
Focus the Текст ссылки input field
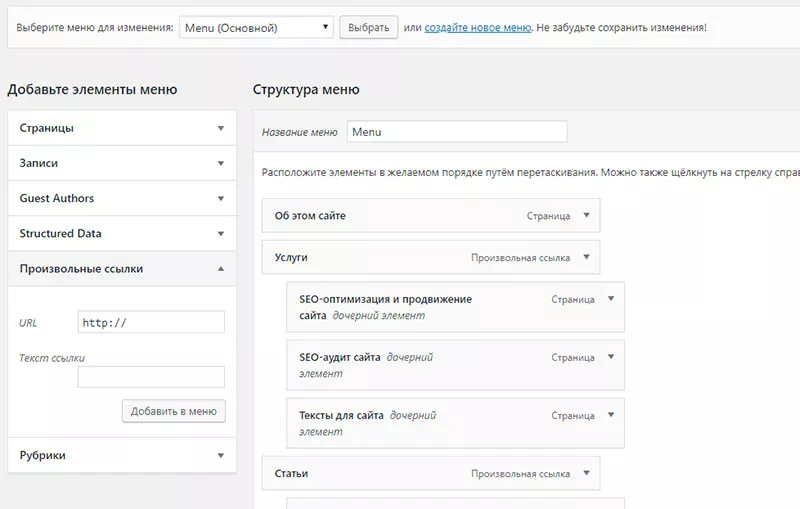pyautogui.click(x=151, y=377)
